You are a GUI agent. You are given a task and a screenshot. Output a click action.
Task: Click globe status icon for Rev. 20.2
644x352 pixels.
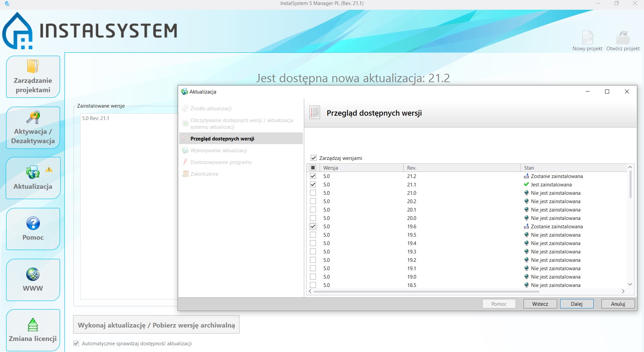tap(526, 201)
